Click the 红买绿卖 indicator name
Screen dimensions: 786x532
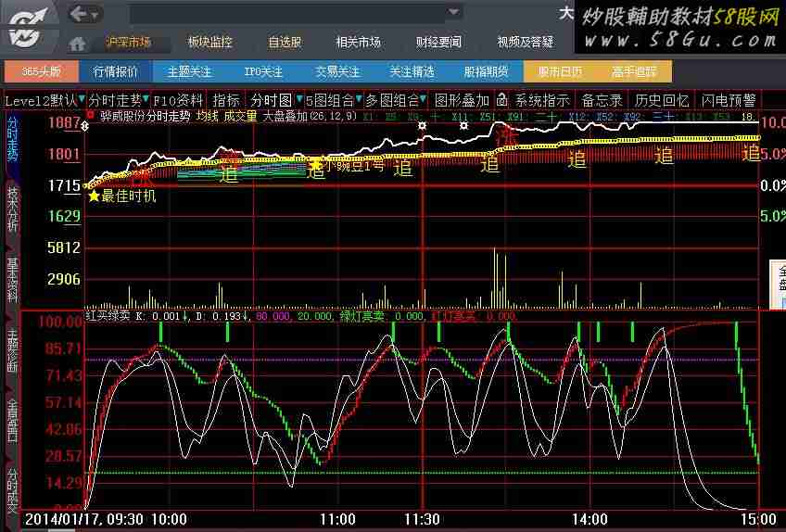[x=108, y=316]
